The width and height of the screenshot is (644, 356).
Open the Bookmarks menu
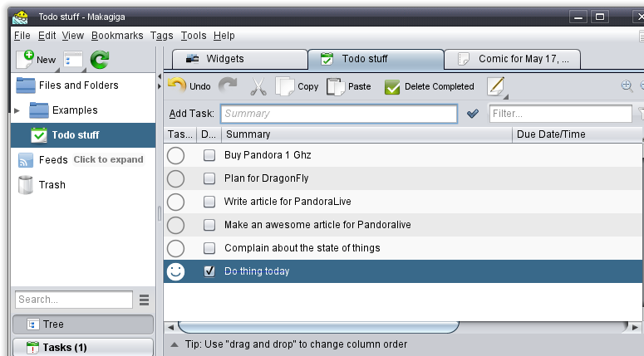coord(117,36)
